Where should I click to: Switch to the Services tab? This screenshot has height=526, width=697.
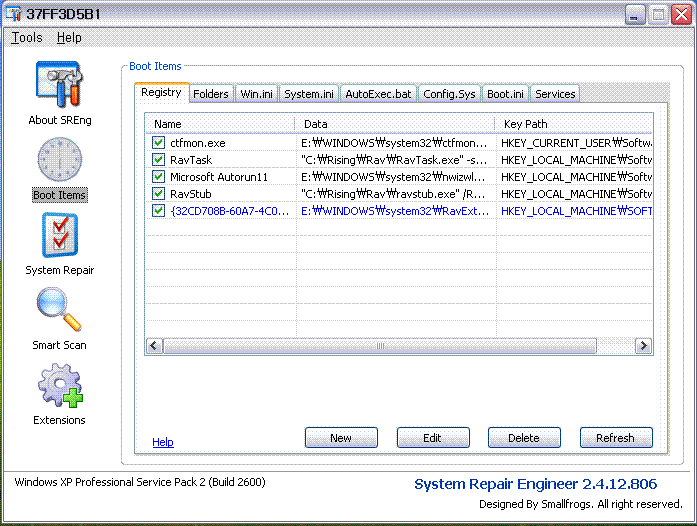point(555,94)
